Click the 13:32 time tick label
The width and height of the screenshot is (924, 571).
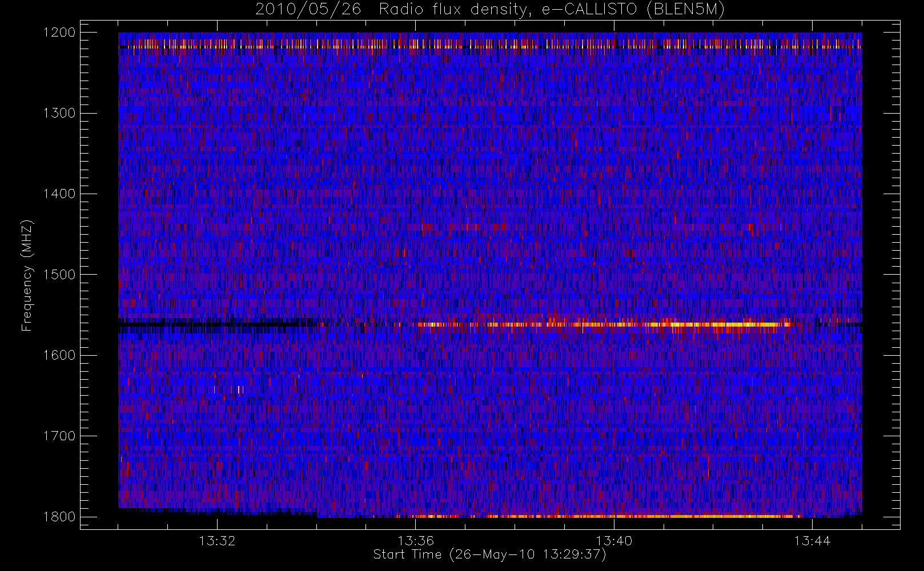pyautogui.click(x=217, y=541)
